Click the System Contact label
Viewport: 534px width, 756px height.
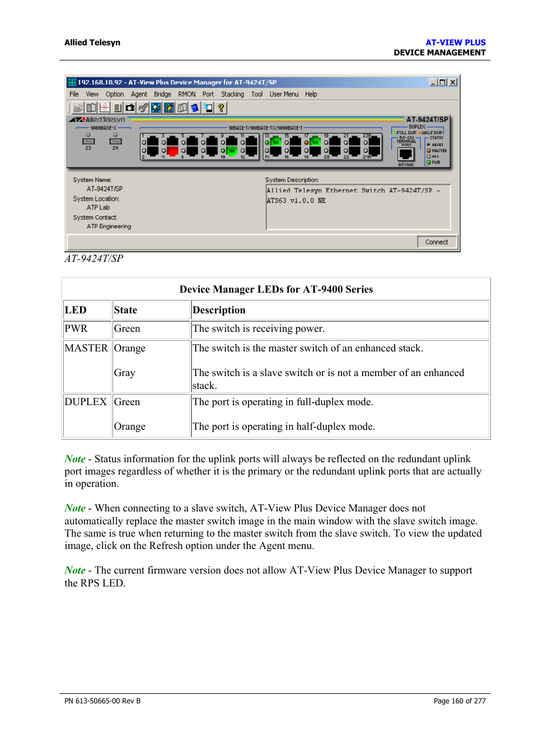(95, 218)
